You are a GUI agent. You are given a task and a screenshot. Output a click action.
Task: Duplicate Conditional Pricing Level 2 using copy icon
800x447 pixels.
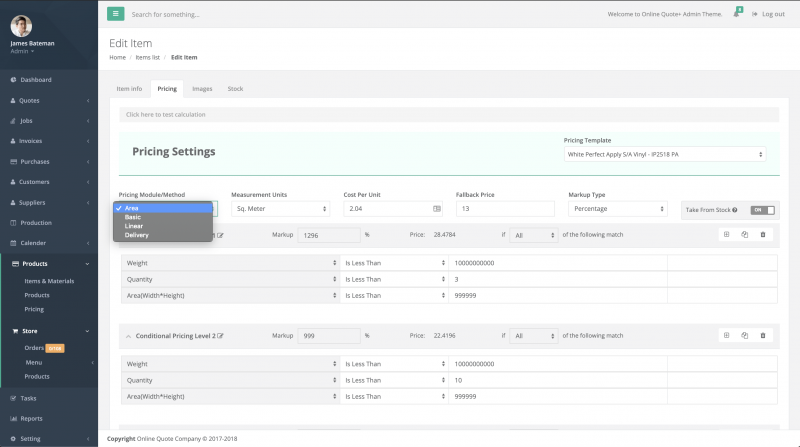(x=745, y=335)
